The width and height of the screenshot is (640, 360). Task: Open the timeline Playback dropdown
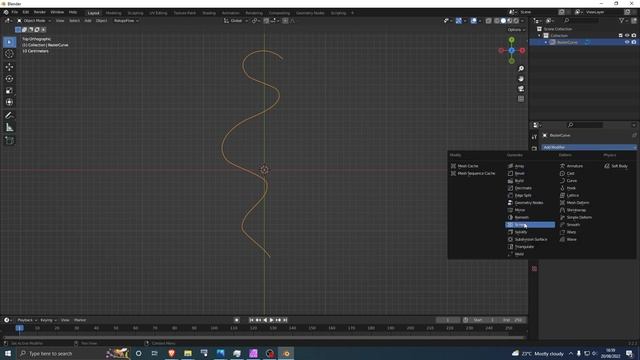27,320
